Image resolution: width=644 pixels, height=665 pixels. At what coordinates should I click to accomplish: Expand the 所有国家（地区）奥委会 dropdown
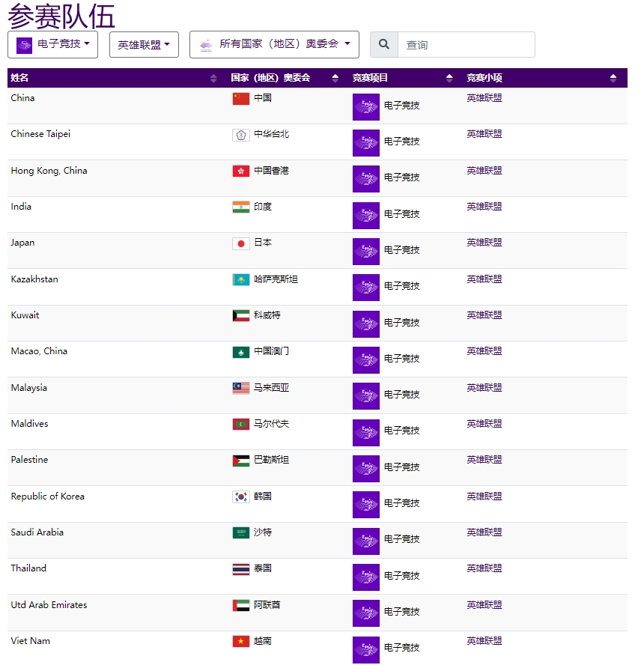click(274, 44)
